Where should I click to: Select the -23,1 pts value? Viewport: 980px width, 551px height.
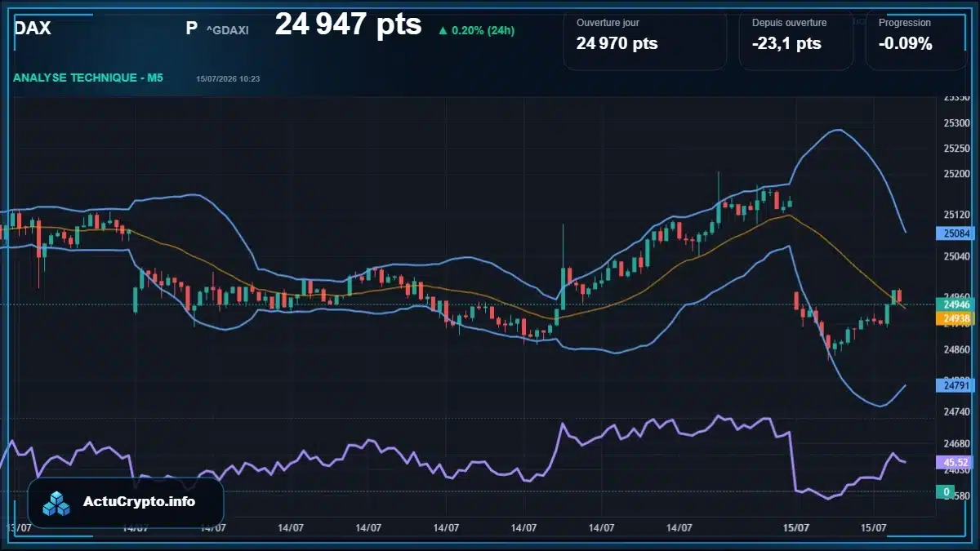pyautogui.click(x=786, y=44)
